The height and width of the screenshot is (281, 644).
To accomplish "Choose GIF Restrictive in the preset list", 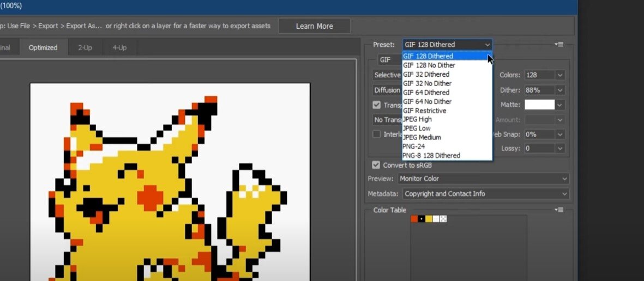I will [x=424, y=111].
